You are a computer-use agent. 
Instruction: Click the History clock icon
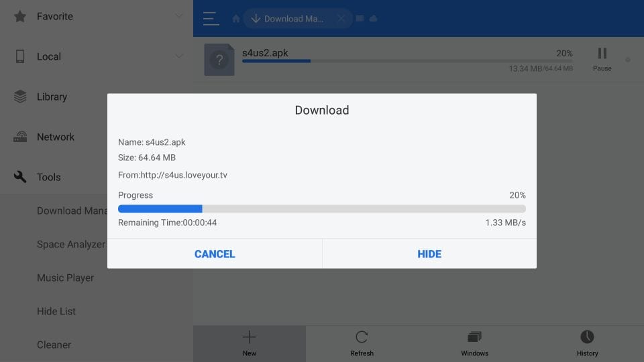[587, 337]
